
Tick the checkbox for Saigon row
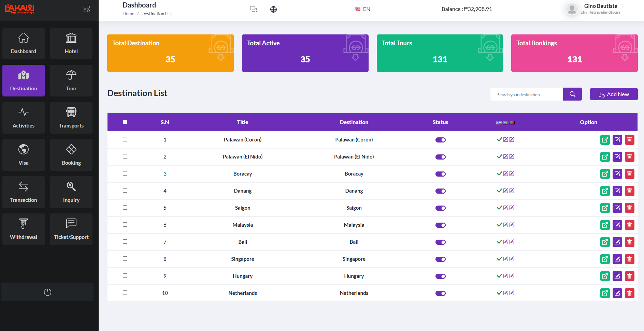(125, 208)
